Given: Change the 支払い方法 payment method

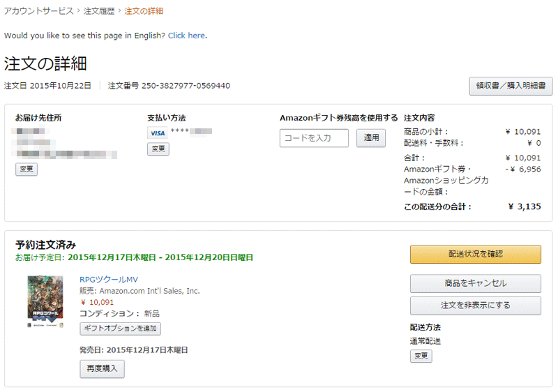Looking at the screenshot, I should (158, 149).
